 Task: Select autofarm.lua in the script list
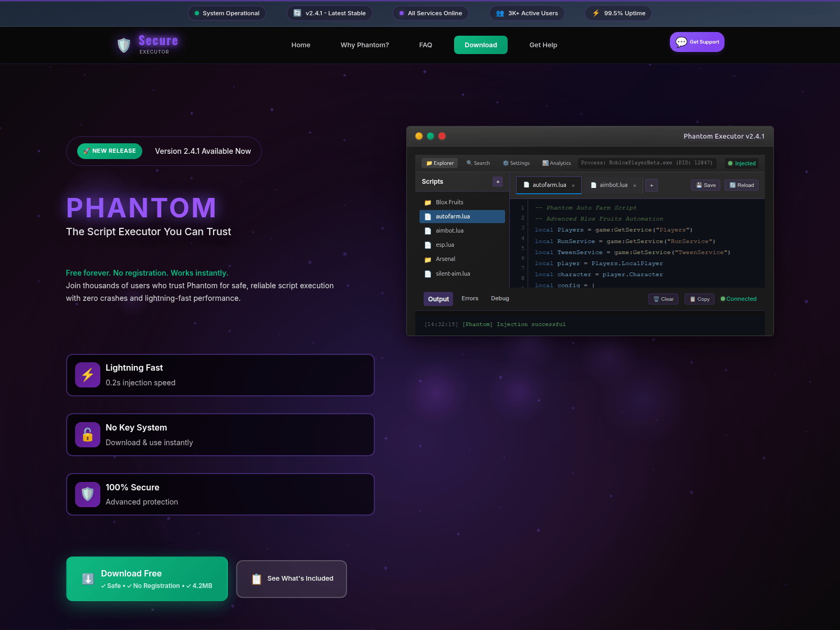(462, 216)
